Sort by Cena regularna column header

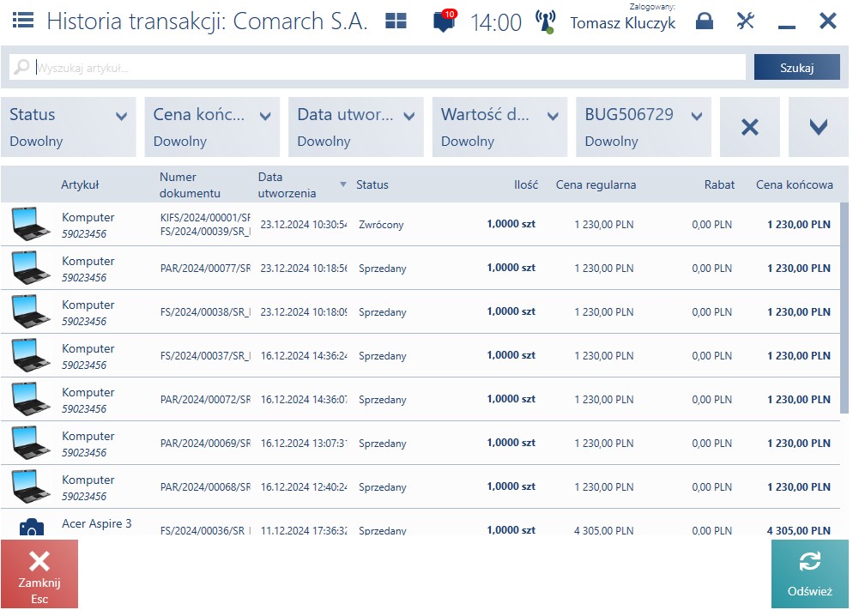point(596,184)
